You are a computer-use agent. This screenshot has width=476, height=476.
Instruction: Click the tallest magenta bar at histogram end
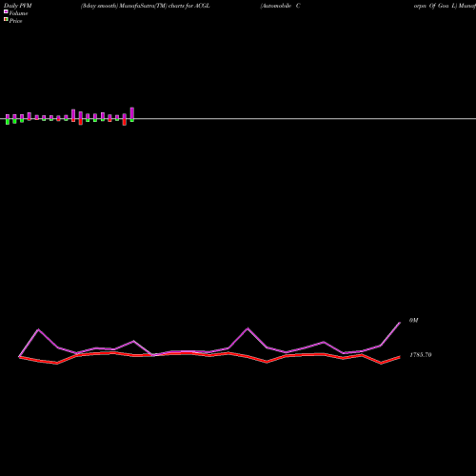[x=132, y=113]
